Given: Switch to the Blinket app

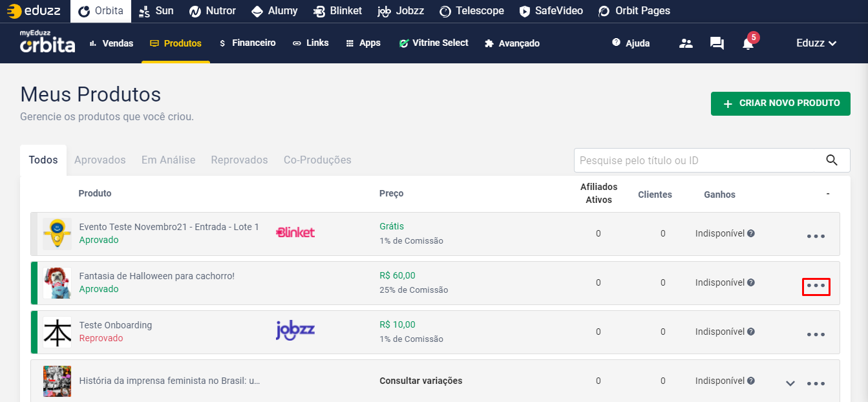Looking at the screenshot, I should (337, 11).
